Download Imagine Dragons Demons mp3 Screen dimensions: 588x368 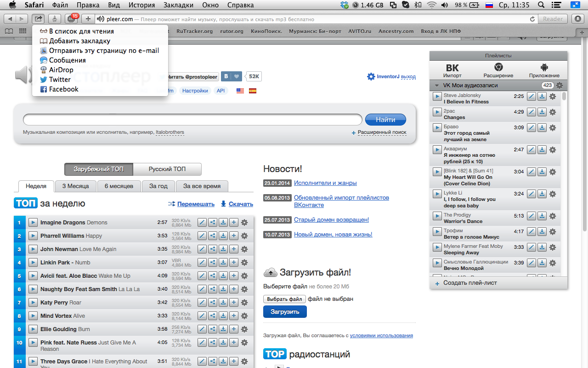click(223, 223)
